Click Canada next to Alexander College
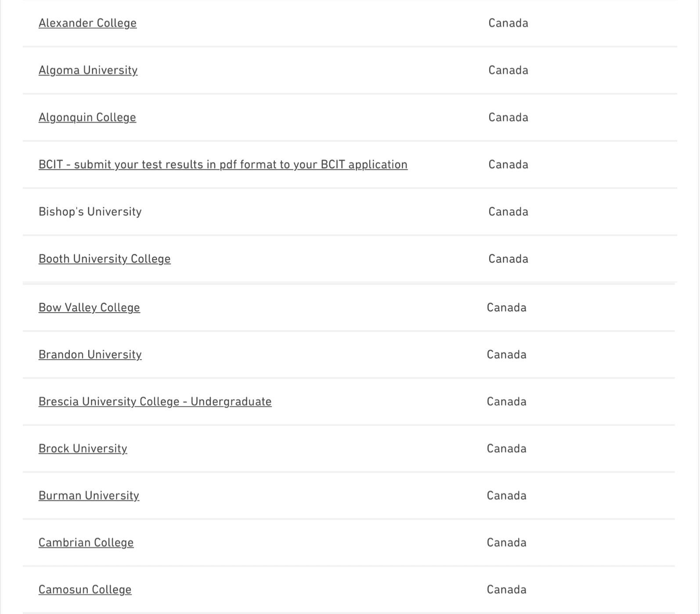Screen dimensions: 700x614 (x=508, y=23)
